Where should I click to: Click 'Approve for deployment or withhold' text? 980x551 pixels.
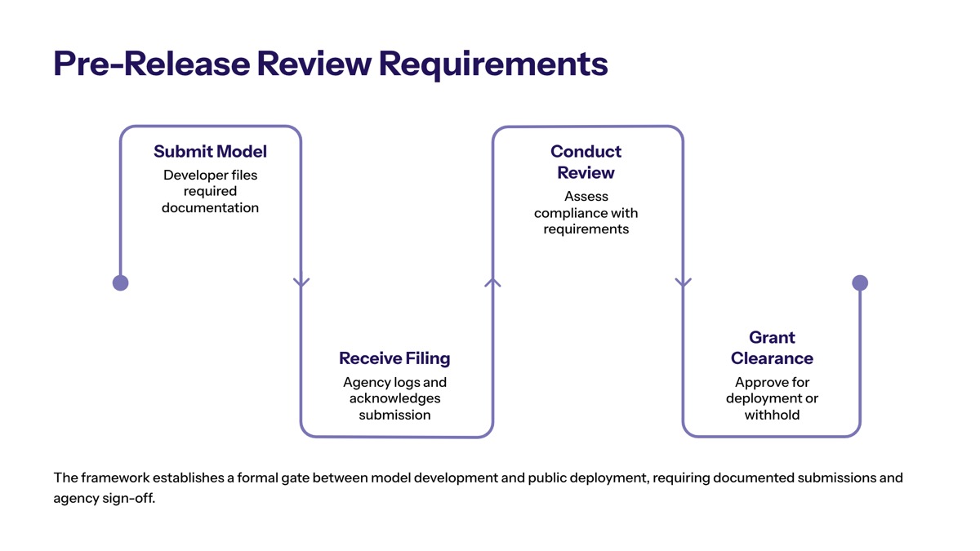(x=772, y=398)
